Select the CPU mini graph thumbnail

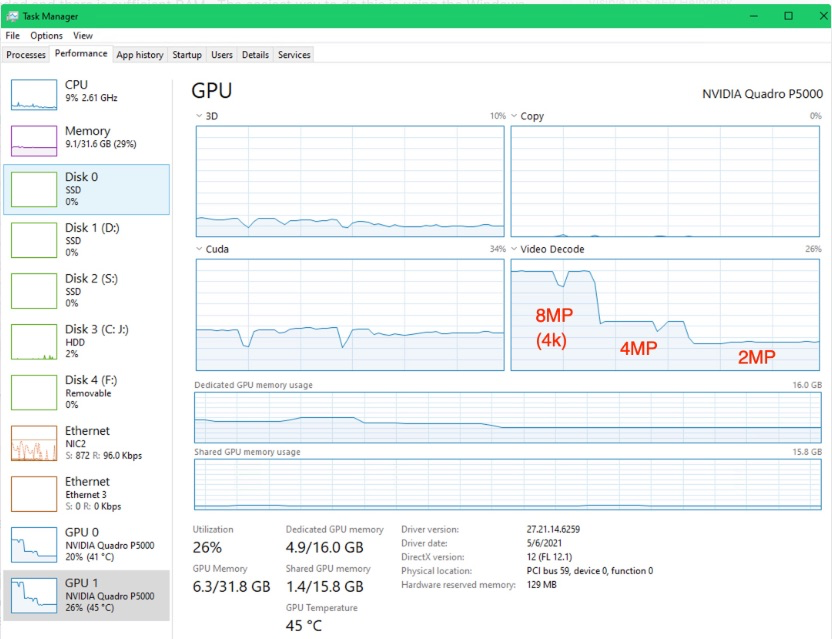(x=34, y=94)
